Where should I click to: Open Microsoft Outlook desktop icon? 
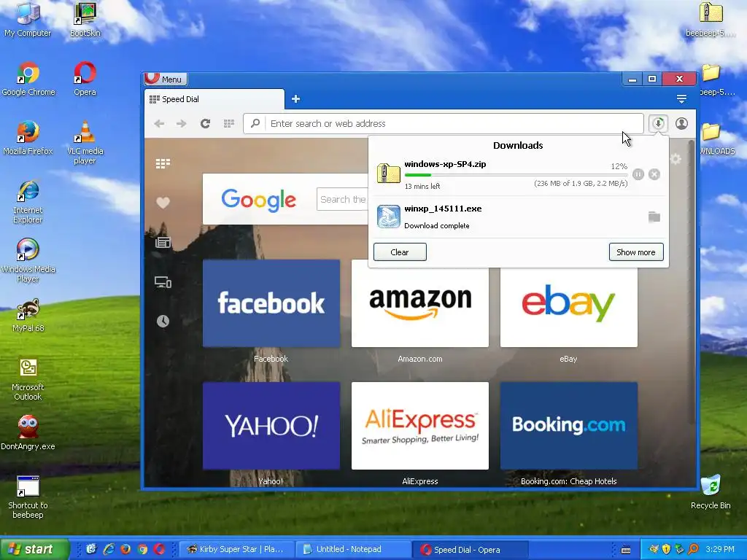[28, 379]
